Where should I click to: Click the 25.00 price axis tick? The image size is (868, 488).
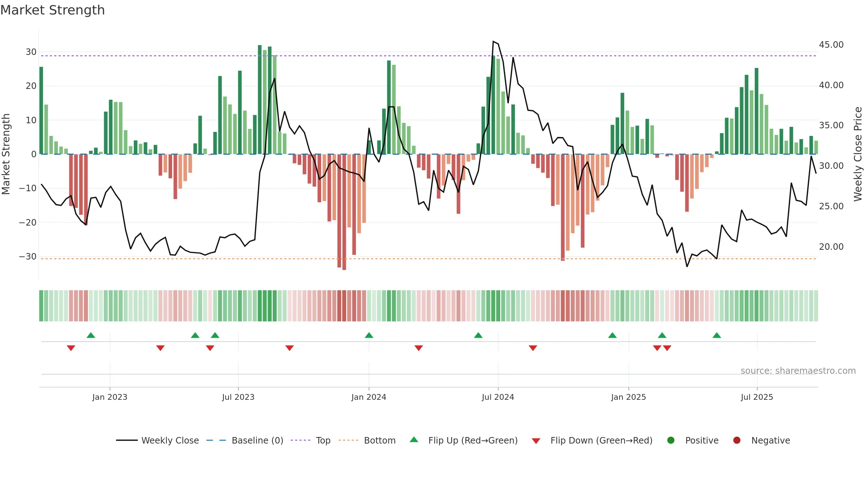click(x=831, y=206)
